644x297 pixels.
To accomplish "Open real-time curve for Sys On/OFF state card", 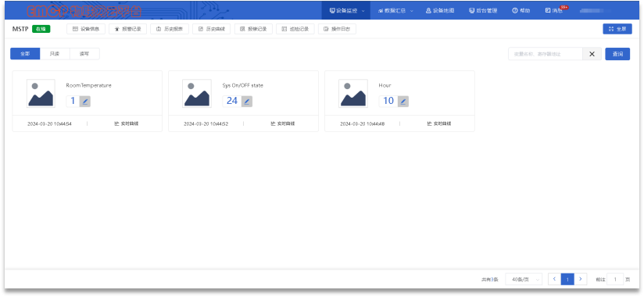I will [x=283, y=123].
